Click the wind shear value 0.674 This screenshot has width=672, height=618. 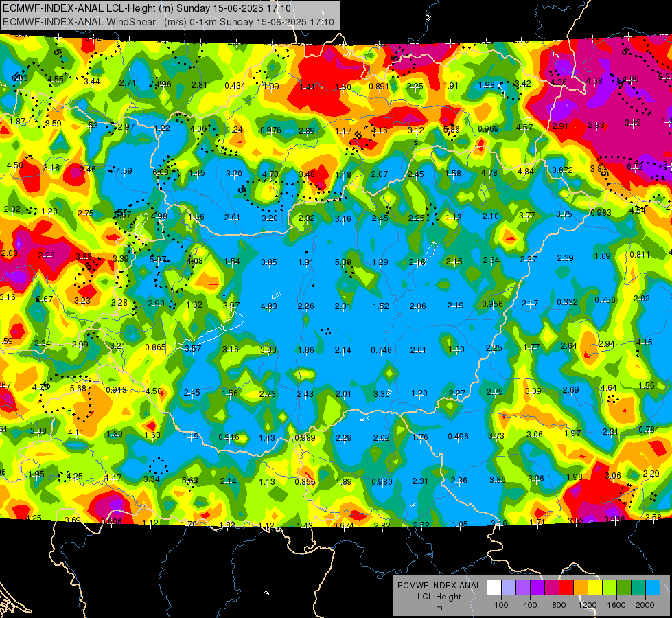343,526
